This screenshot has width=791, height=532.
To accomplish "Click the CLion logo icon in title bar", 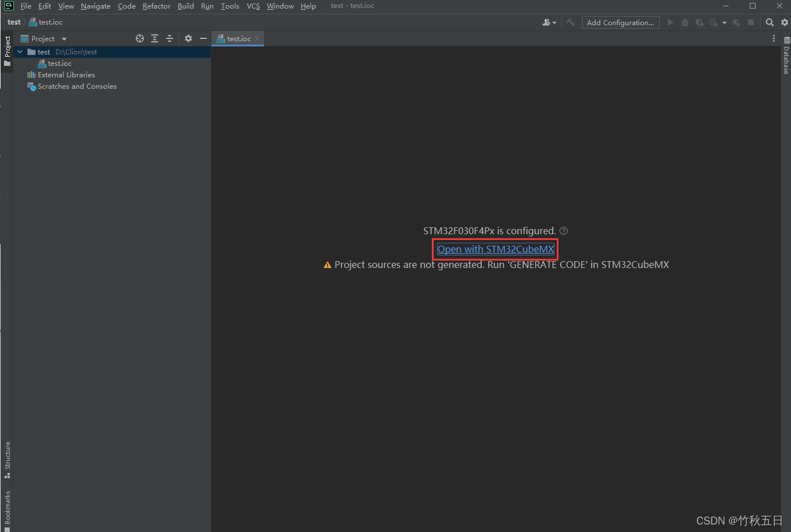I will click(x=9, y=6).
